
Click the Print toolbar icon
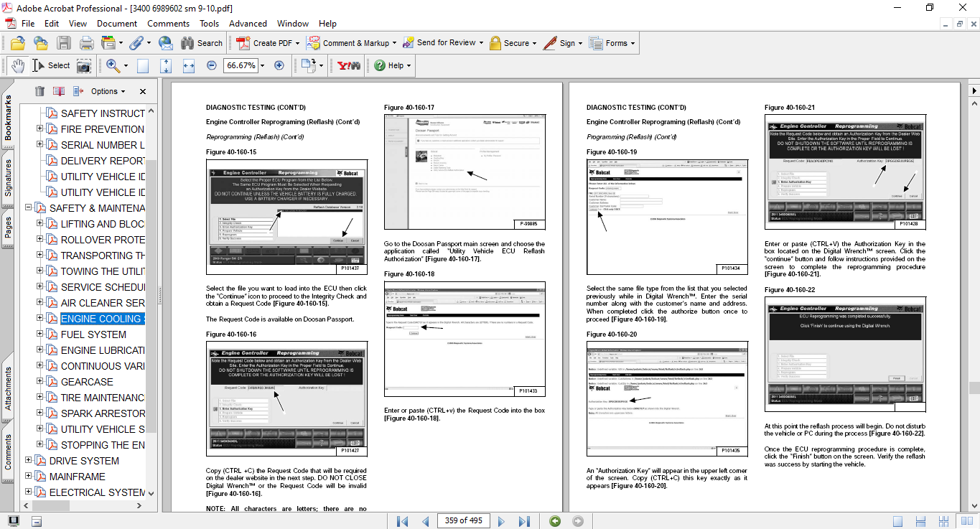click(x=87, y=43)
